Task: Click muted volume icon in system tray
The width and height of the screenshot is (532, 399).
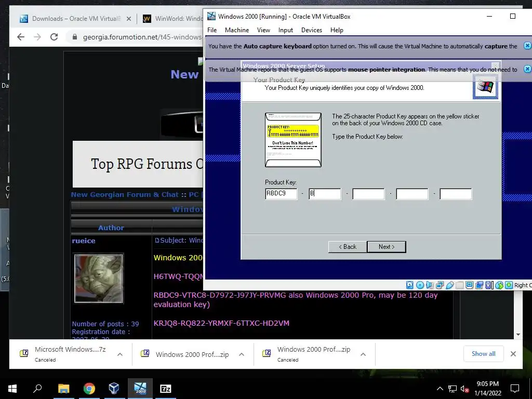Action: point(465,389)
